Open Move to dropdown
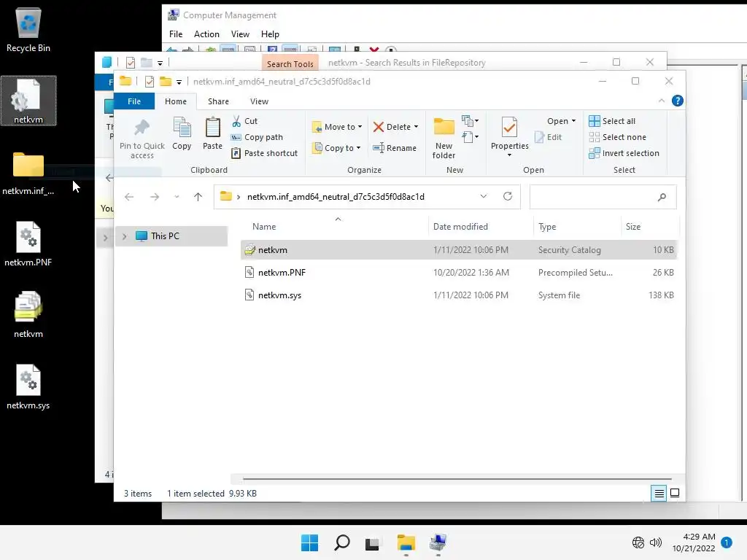The height and width of the screenshot is (560, 747). 337,127
